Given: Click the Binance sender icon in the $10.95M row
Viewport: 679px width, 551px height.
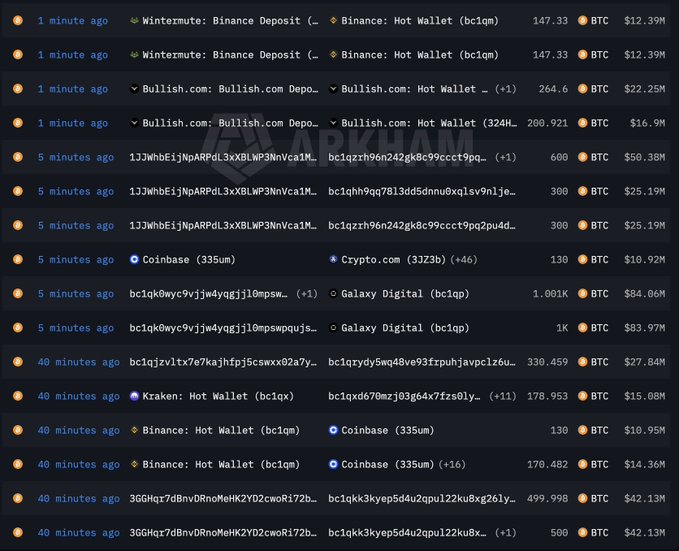Looking at the screenshot, I should click(x=134, y=430).
